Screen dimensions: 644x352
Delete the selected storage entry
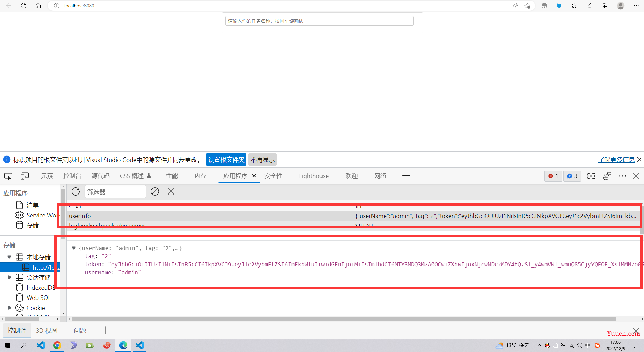tap(171, 191)
